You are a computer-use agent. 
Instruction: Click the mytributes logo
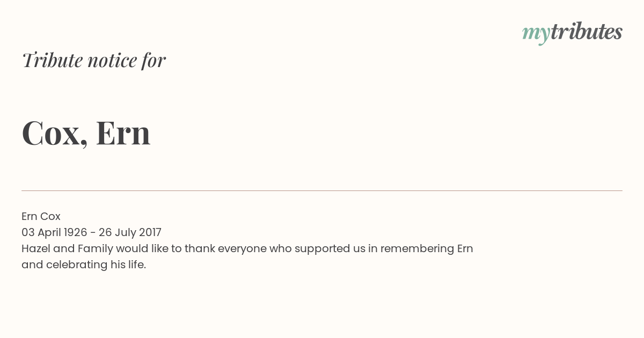572,33
